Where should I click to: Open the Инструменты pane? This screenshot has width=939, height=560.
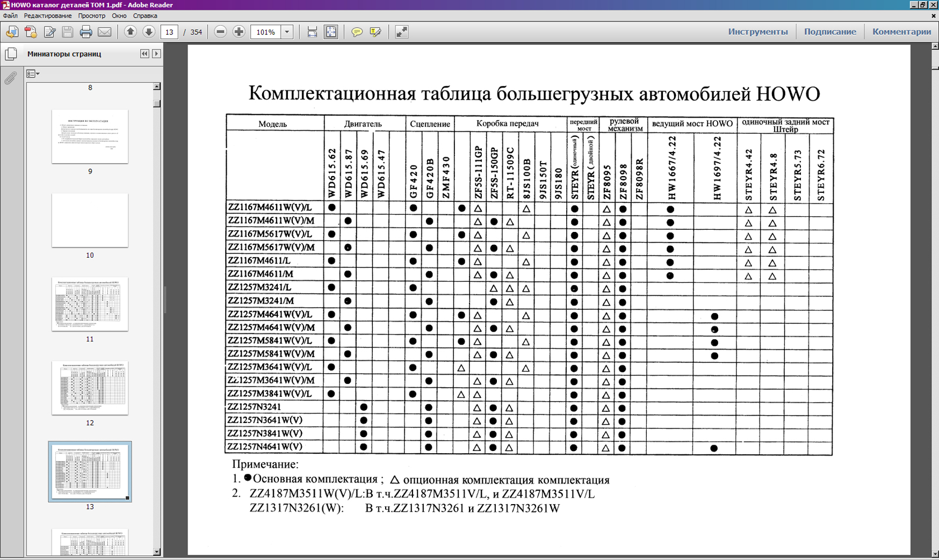(x=757, y=32)
